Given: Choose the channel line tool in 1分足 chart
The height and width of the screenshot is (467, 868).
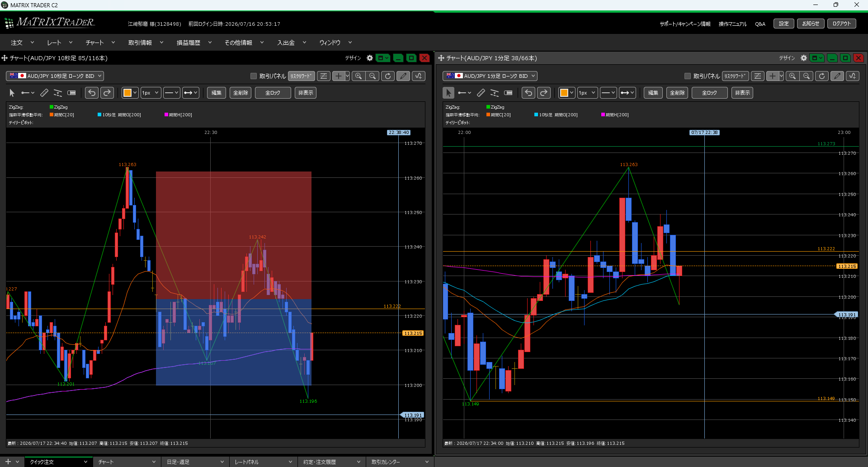Looking at the screenshot, I should (x=495, y=93).
